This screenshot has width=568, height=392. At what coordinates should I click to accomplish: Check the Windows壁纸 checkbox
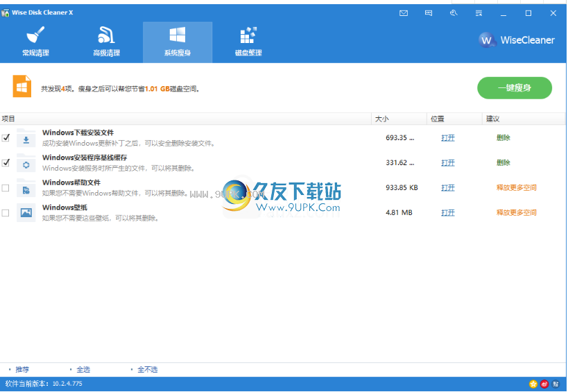[x=6, y=213]
